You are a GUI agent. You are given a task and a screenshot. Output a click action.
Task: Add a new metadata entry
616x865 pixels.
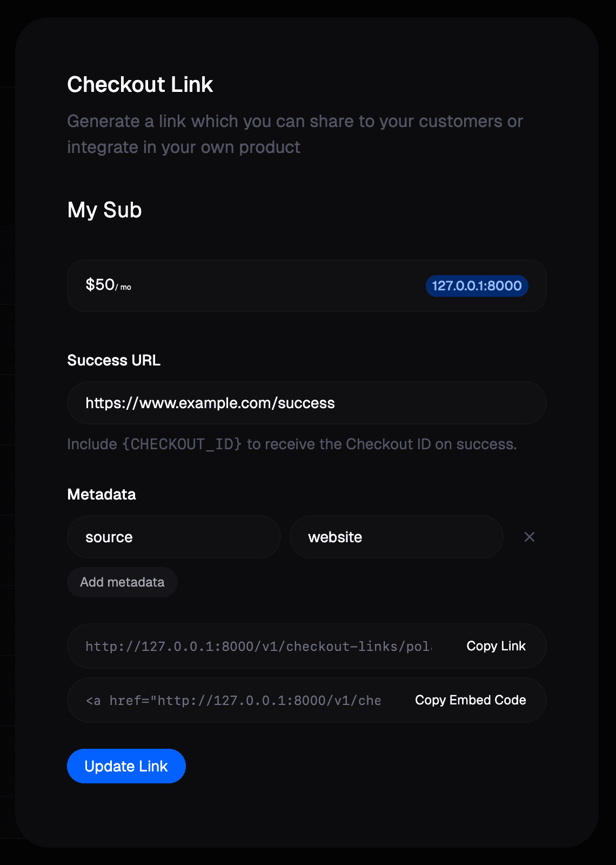point(122,582)
